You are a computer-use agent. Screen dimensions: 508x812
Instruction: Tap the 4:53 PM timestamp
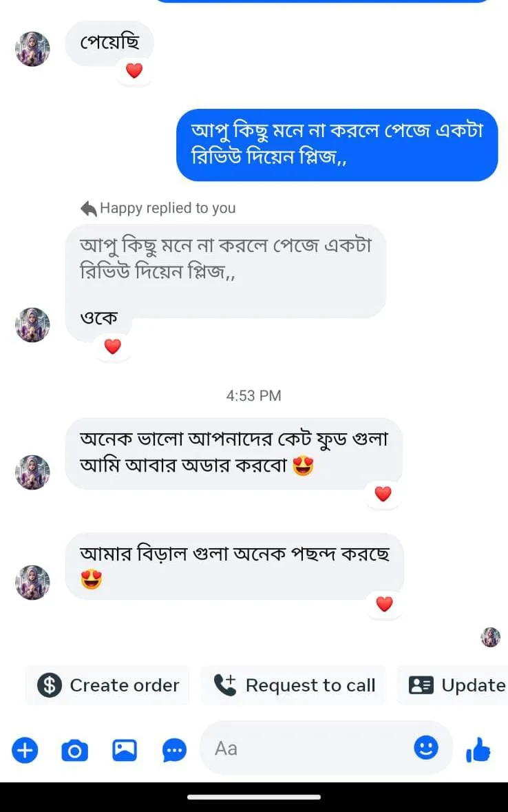(253, 395)
